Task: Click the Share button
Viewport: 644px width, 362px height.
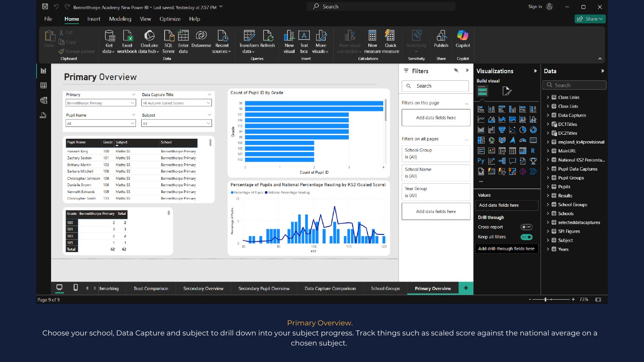Action: click(590, 19)
